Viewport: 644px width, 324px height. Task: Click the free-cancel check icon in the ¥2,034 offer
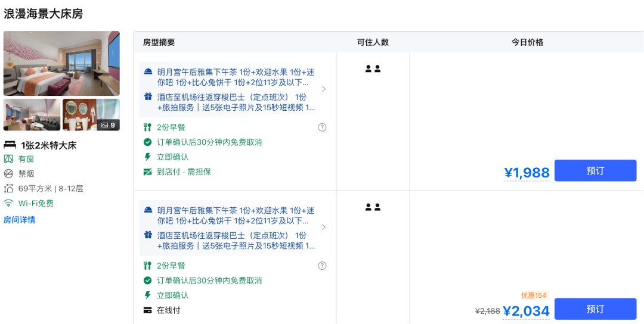click(x=148, y=281)
